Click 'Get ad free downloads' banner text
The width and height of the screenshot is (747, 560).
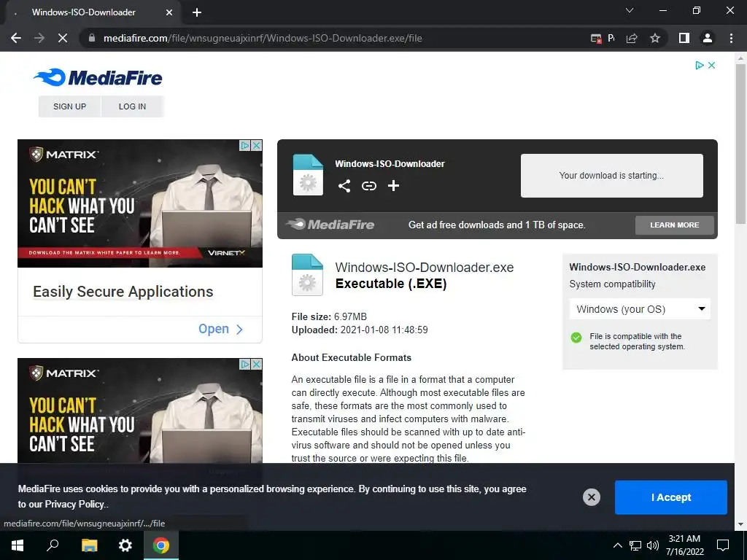click(x=497, y=225)
